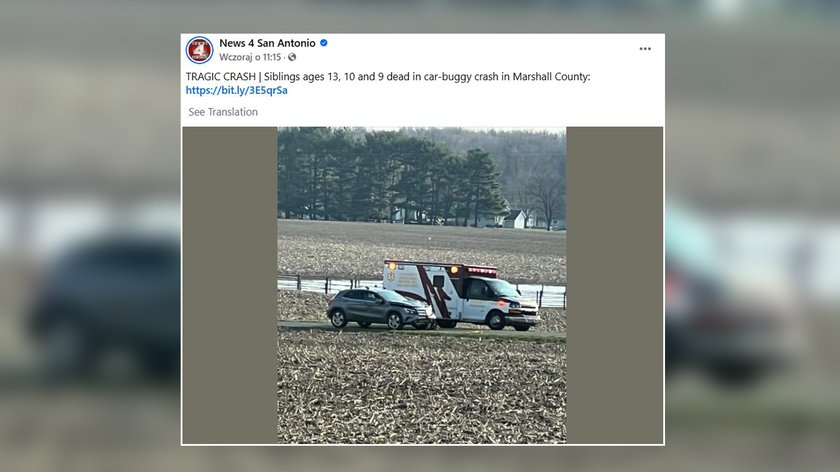Click See Translation under the post
Screen dimensions: 840x472
click(223, 112)
